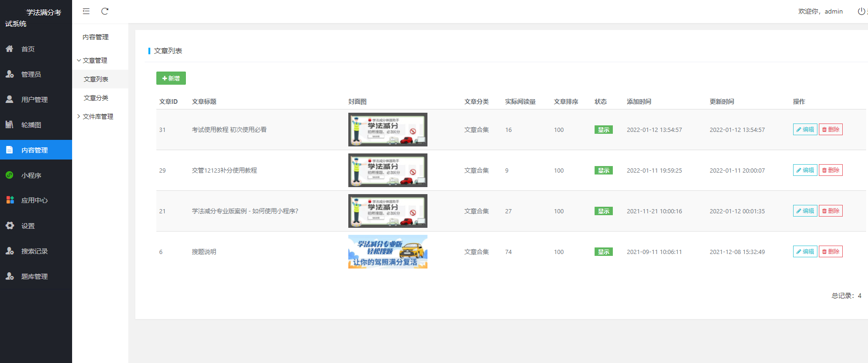Click the refresh icon in top bar
This screenshot has height=363, width=868.
(x=105, y=11)
